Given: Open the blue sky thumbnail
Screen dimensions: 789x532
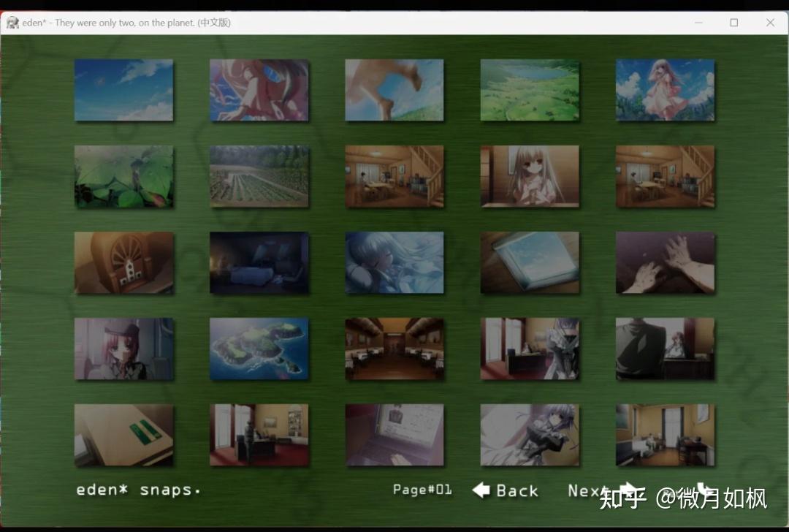Looking at the screenshot, I should coord(123,90).
